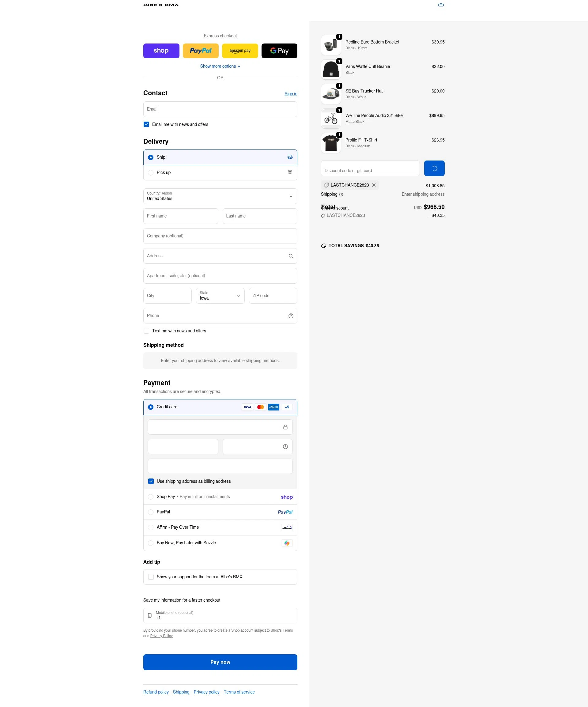Apply the discount code with the arrow button
The height and width of the screenshot is (707, 588).
(x=434, y=168)
